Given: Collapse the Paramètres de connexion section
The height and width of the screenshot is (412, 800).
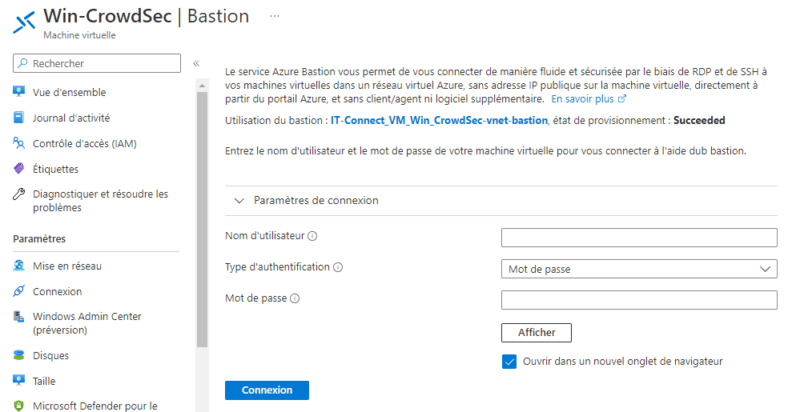Looking at the screenshot, I should (239, 200).
